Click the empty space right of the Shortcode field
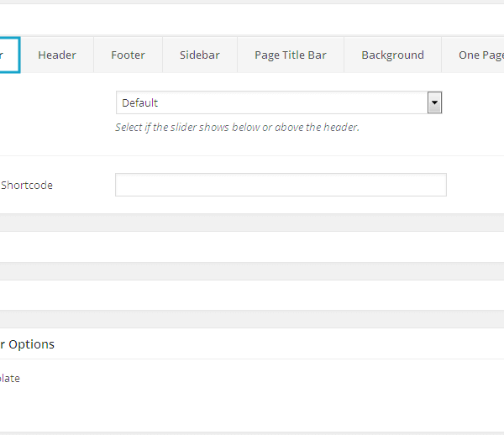This screenshot has width=504, height=435. (475, 185)
